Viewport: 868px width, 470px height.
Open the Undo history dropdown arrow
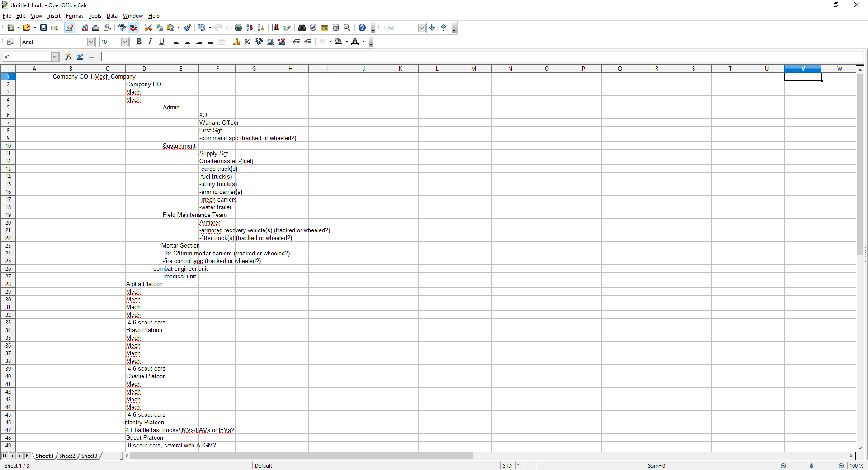pos(210,28)
